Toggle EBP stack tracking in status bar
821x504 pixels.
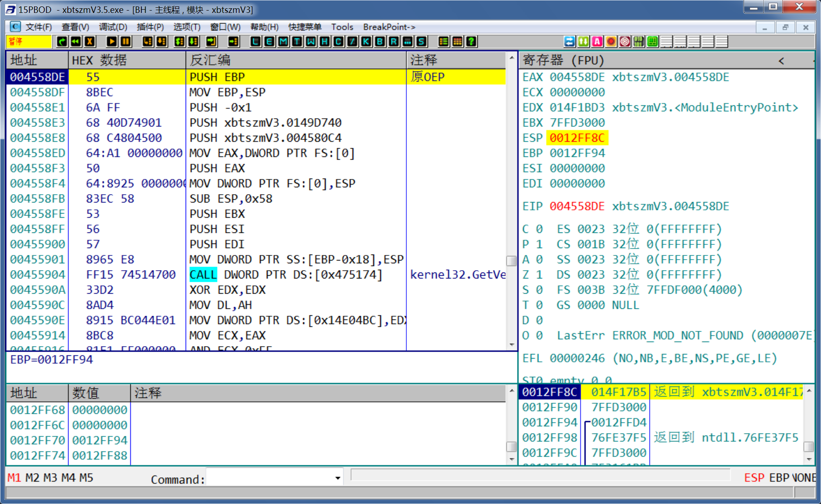[779, 478]
